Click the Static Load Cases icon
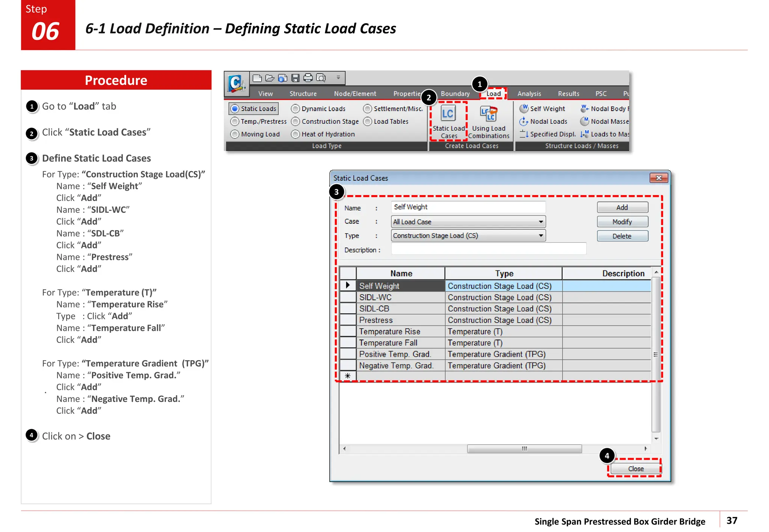769x532 pixels. [448, 114]
